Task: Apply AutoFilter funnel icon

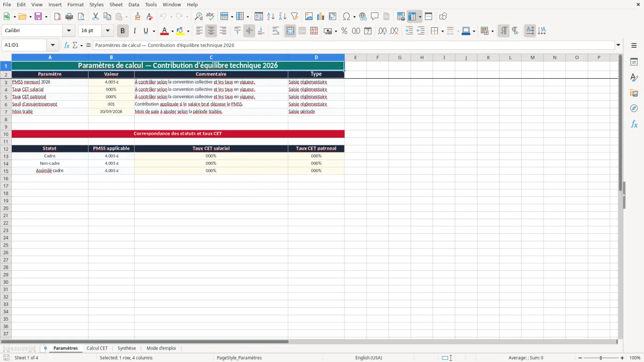Action: click(x=295, y=17)
